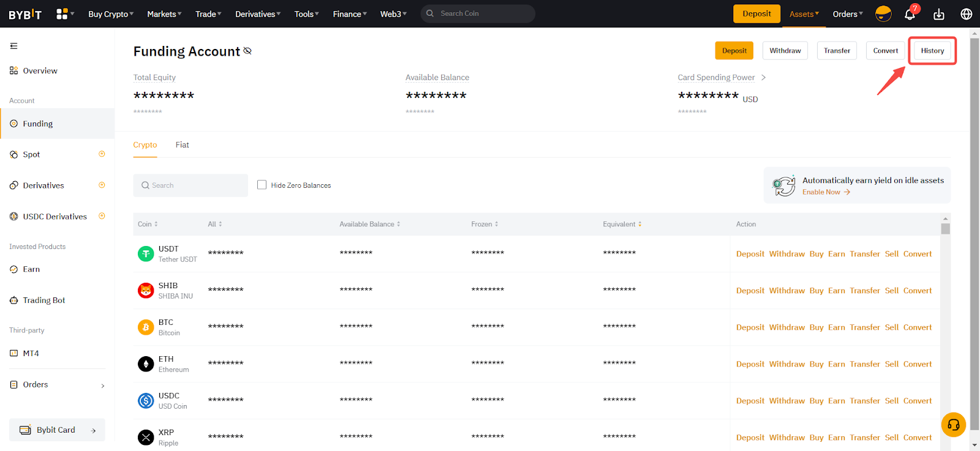Click the Enable Now link
This screenshot has height=451, width=980.
826,192
